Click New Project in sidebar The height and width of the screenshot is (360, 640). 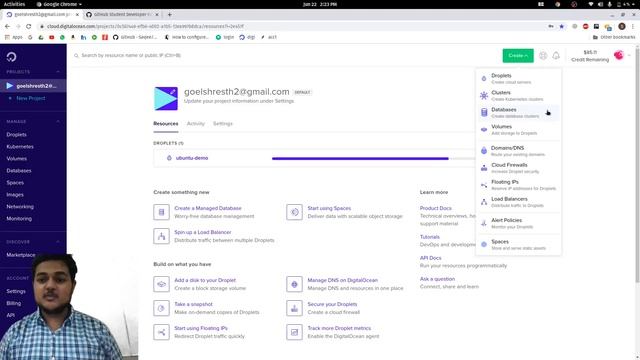31,98
